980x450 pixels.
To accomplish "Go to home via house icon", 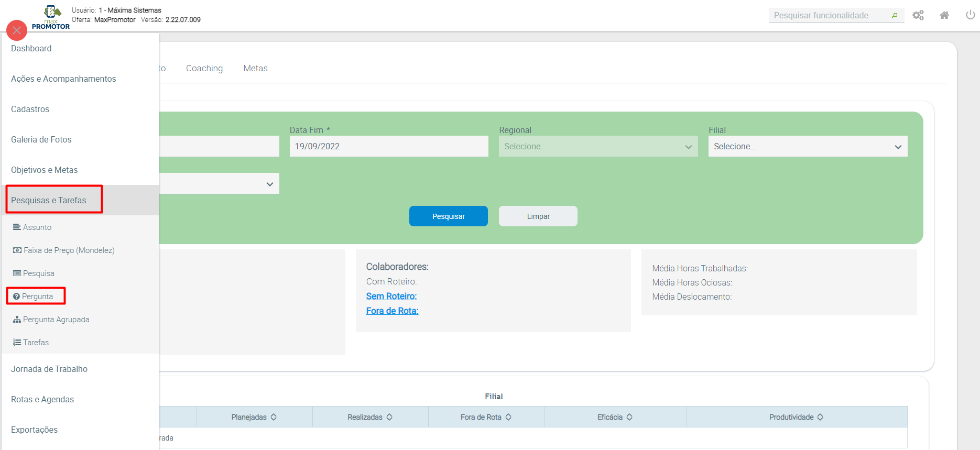I will click(x=944, y=15).
